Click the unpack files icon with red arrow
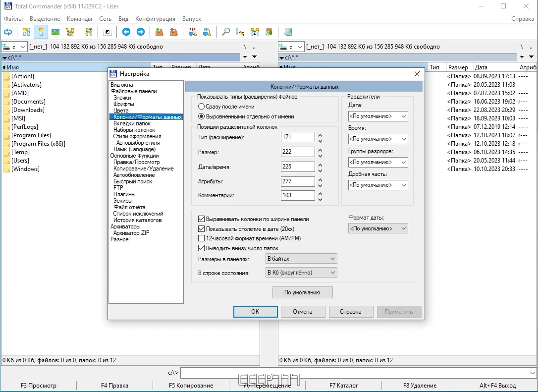538x392 pixels. (x=173, y=32)
